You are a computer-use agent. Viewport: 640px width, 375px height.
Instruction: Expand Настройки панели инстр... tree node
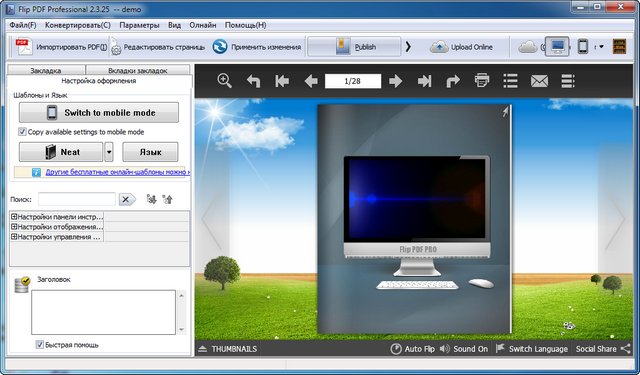point(14,217)
